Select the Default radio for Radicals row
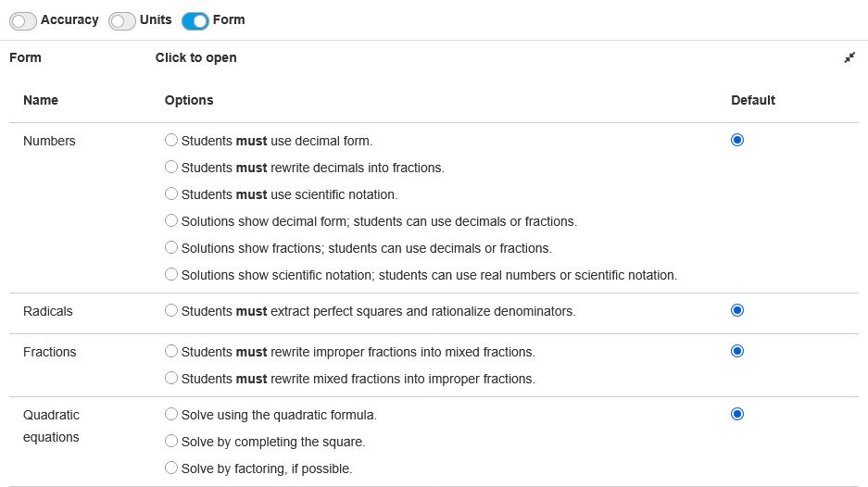 737,310
